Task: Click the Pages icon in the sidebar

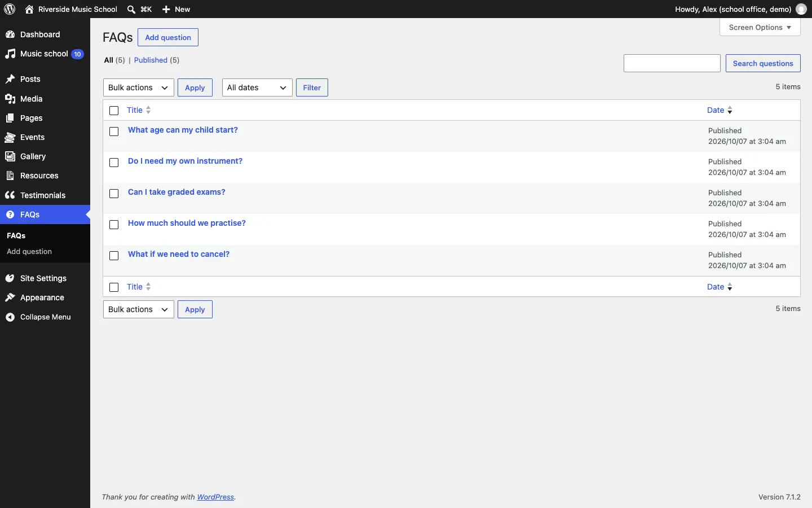Action: (x=10, y=118)
